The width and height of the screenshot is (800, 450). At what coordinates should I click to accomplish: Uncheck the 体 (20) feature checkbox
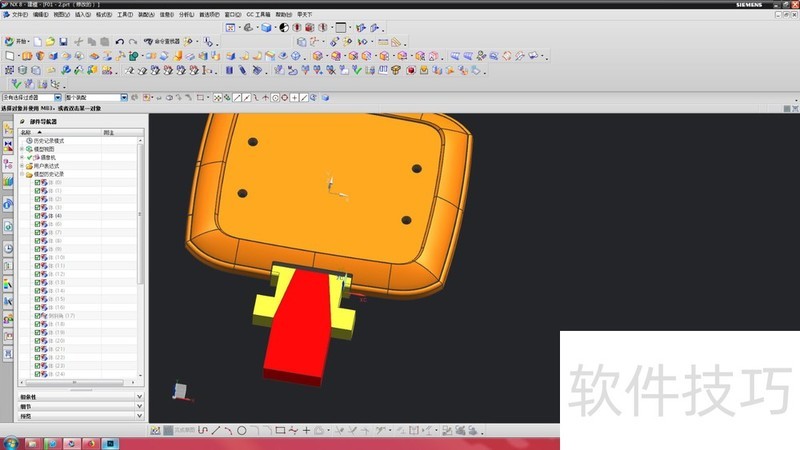[x=37, y=340]
